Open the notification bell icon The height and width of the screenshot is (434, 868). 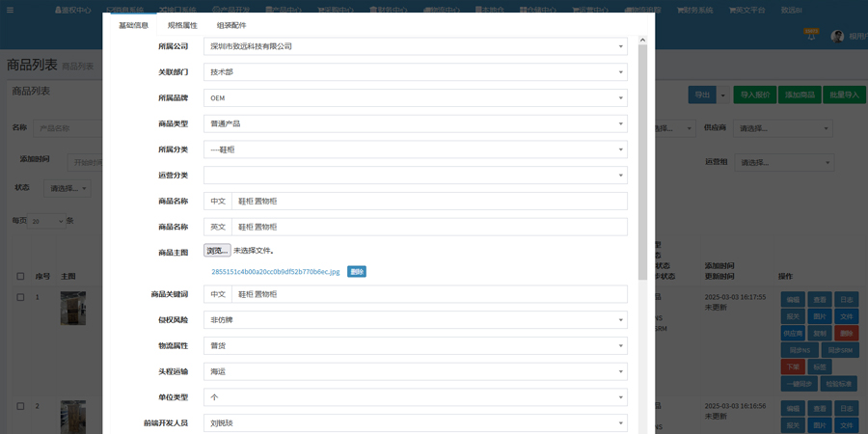coord(811,36)
